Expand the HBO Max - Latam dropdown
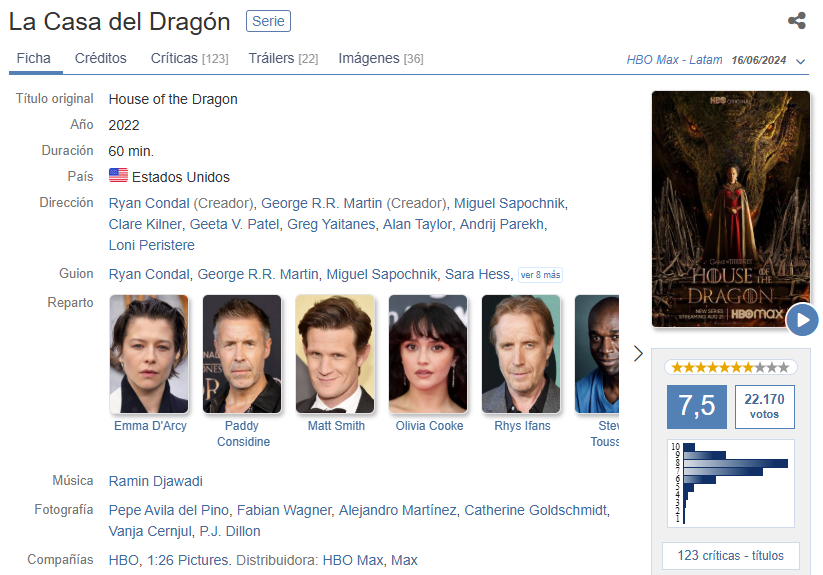Image resolution: width=823 pixels, height=575 pixels. [801, 61]
